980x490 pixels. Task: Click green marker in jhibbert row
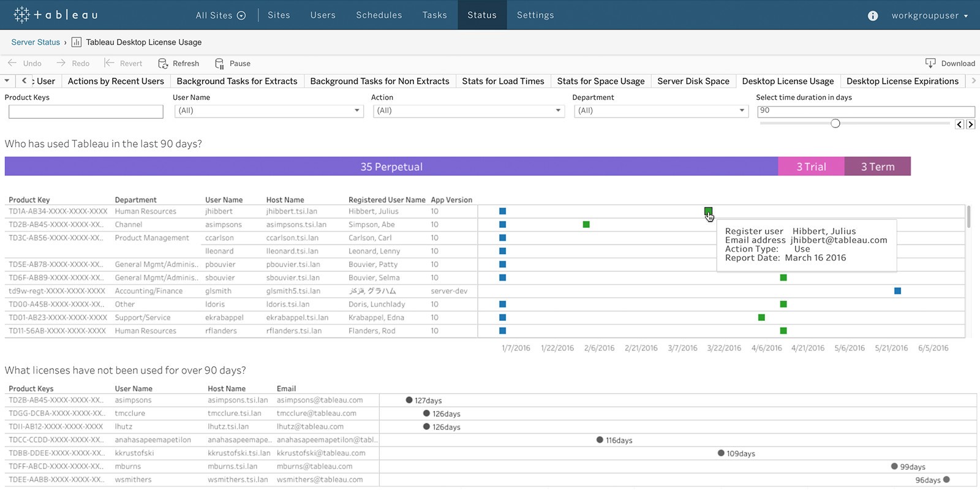[x=708, y=211]
